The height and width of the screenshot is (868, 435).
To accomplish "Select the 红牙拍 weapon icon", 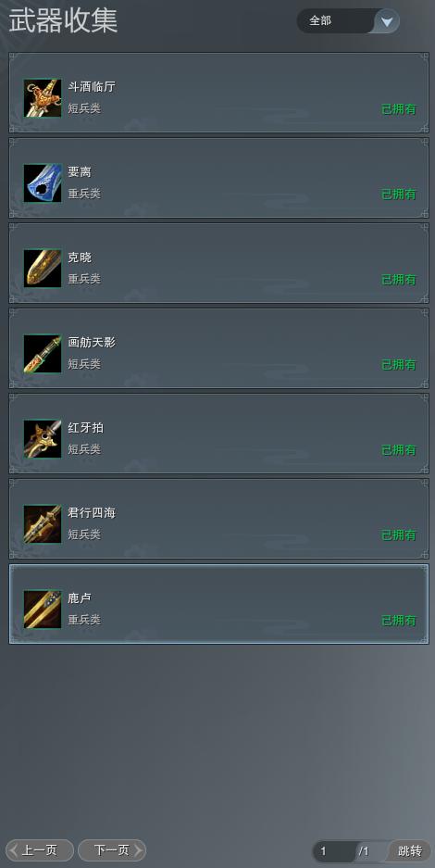I will [43, 439].
